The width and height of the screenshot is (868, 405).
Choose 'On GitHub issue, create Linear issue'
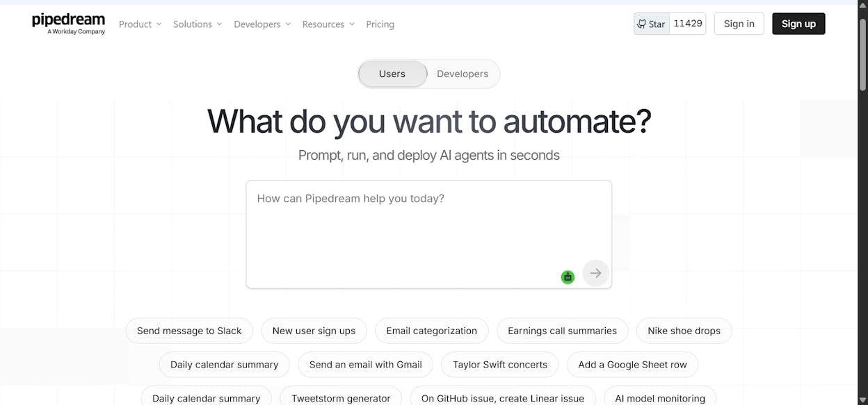click(503, 397)
